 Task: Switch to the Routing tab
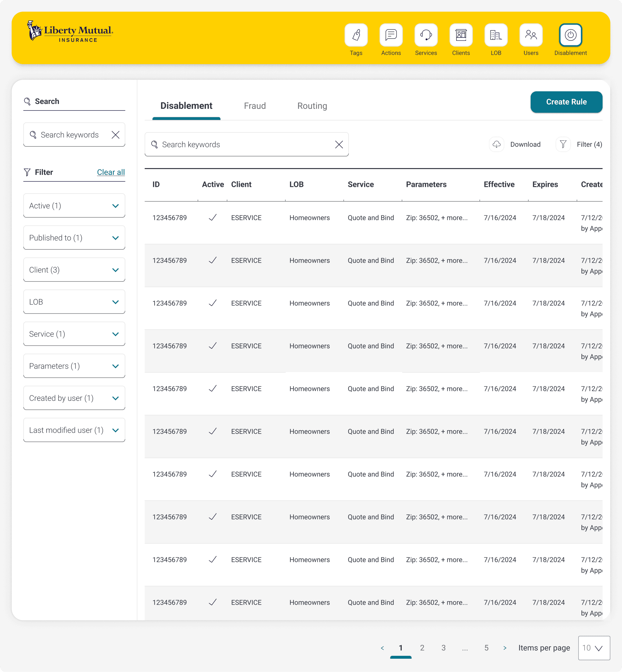click(312, 106)
